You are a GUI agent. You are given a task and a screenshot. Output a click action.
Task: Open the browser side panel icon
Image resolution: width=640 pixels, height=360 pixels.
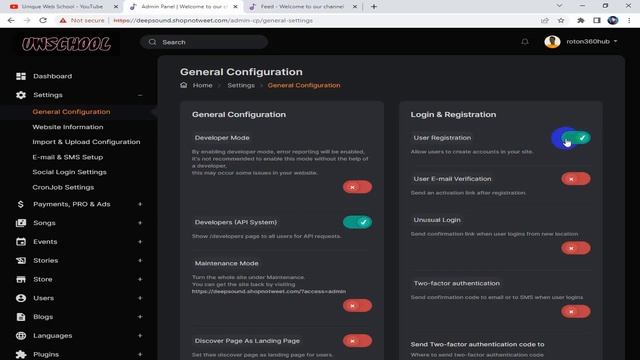tap(597, 20)
